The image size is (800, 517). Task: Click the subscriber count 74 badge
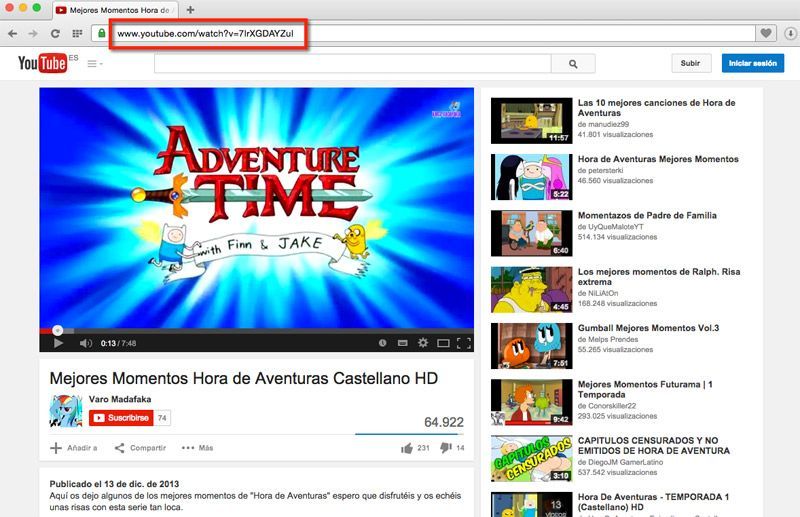tap(162, 417)
